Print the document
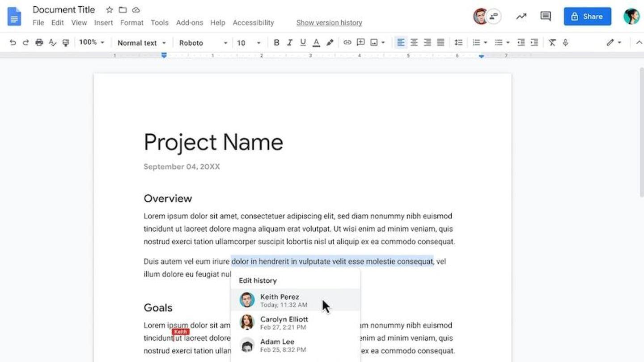This screenshot has height=362, width=644. coord(39,43)
